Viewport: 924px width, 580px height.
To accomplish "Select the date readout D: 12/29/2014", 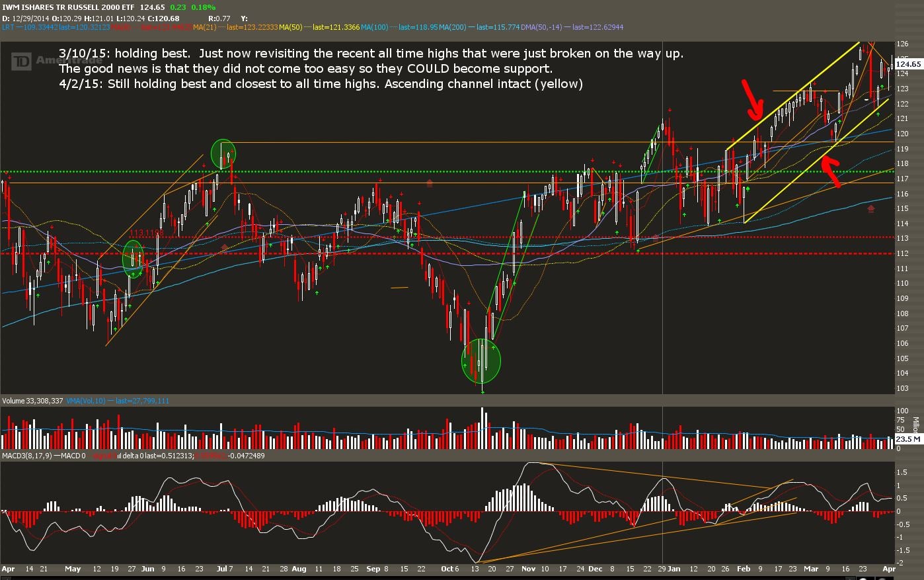I will [26, 18].
